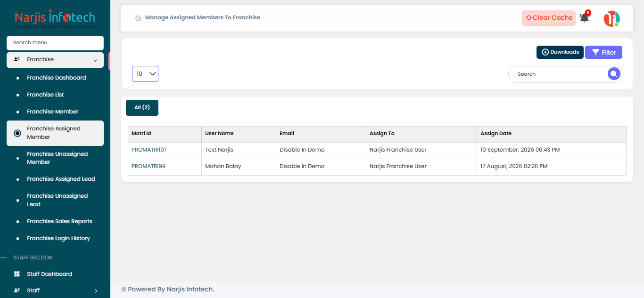Select the Test Narjis user name cell
This screenshot has width=644, height=298.
(x=239, y=151)
